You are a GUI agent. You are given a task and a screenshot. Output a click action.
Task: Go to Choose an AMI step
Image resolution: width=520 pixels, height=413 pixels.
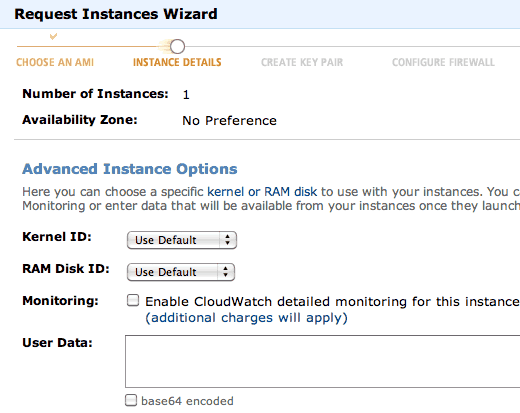[55, 62]
